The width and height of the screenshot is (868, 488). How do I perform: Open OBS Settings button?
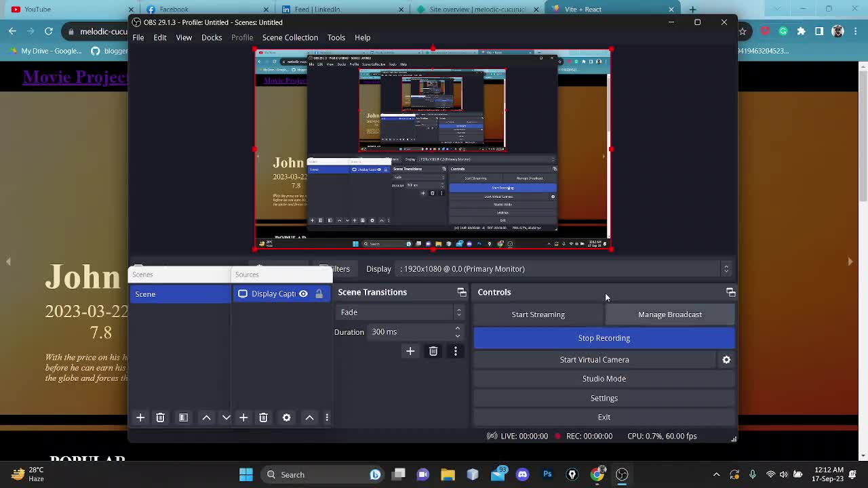coord(604,398)
